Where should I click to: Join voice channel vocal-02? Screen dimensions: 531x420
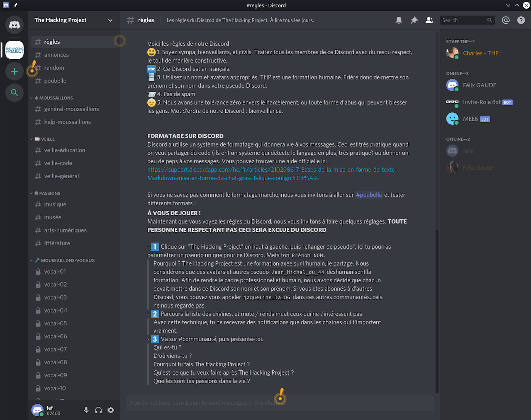tap(74, 284)
